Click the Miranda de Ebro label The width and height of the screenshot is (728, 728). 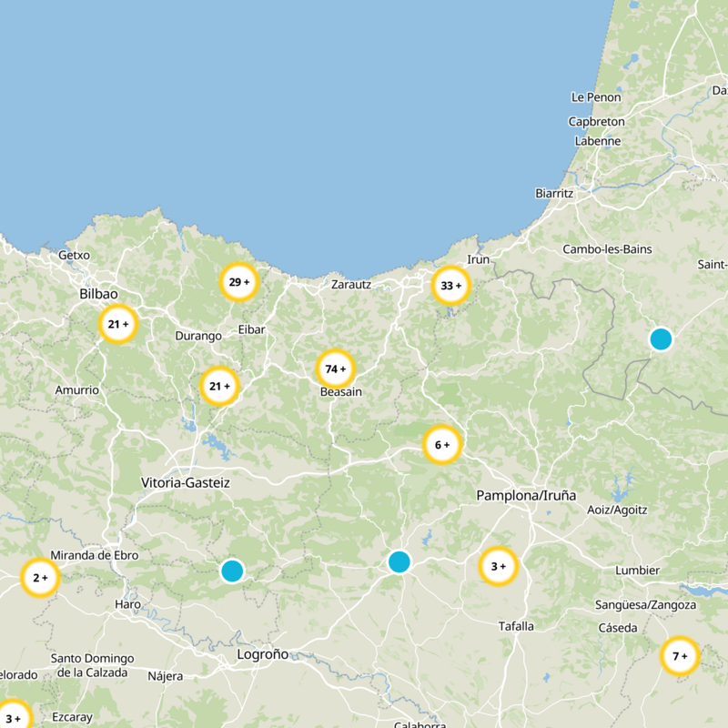pos(95,555)
